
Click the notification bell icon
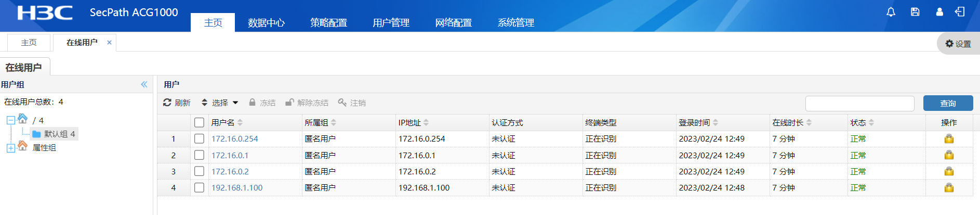pyautogui.click(x=891, y=12)
